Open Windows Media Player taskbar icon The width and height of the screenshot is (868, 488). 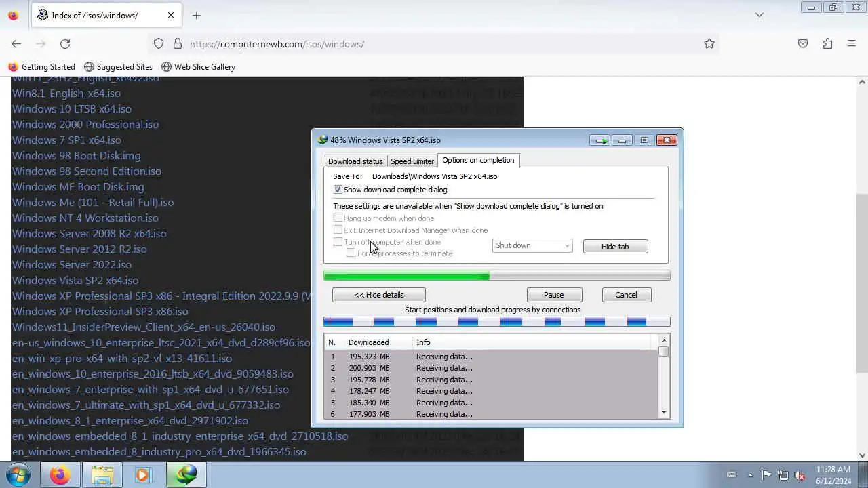(143, 475)
